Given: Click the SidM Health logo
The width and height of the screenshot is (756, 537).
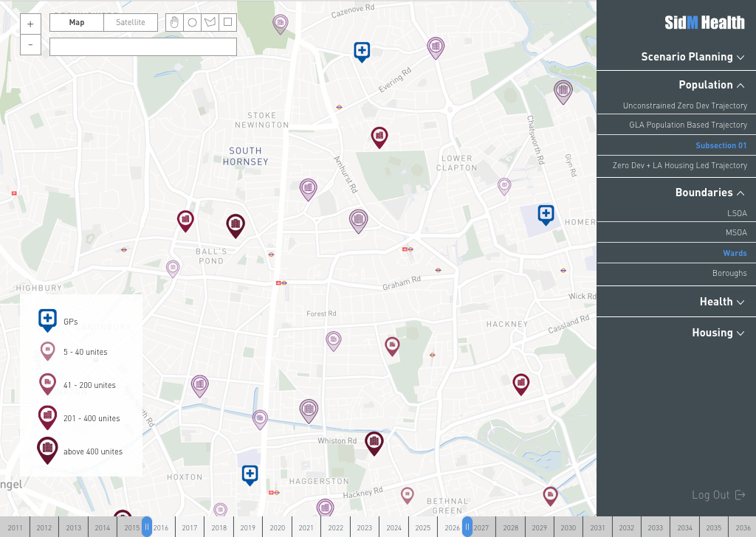Looking at the screenshot, I should coord(704,23).
